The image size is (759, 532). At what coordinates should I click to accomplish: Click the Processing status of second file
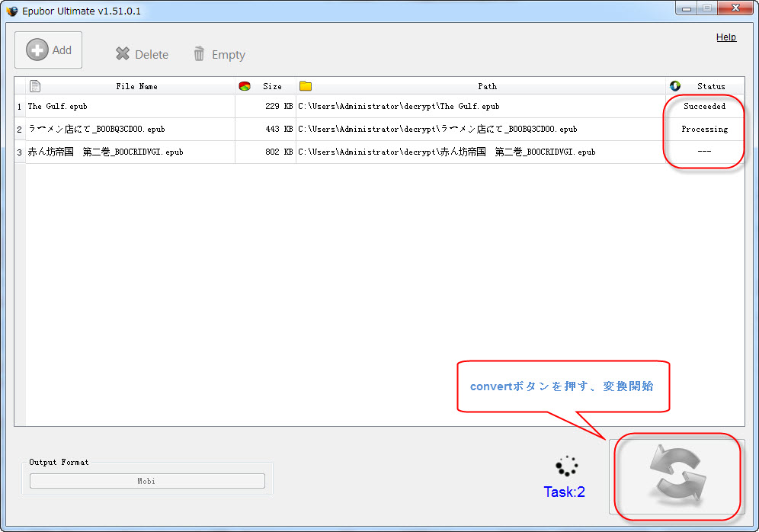click(x=704, y=130)
